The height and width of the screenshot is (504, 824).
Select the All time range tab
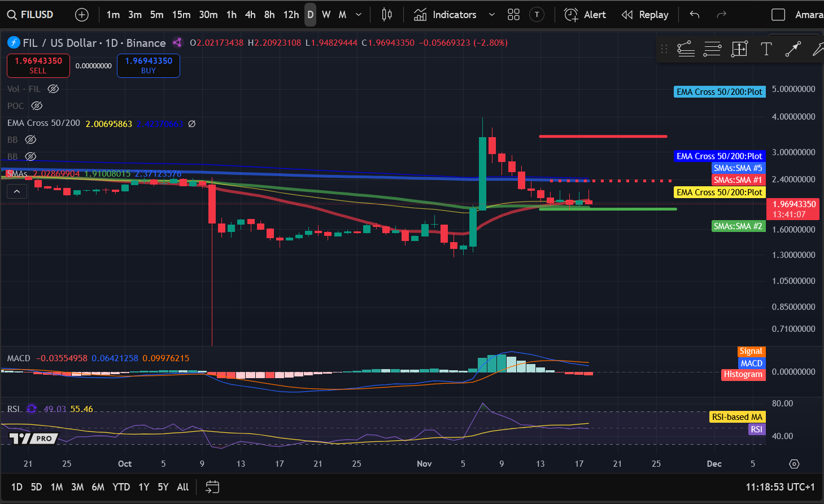(x=182, y=487)
